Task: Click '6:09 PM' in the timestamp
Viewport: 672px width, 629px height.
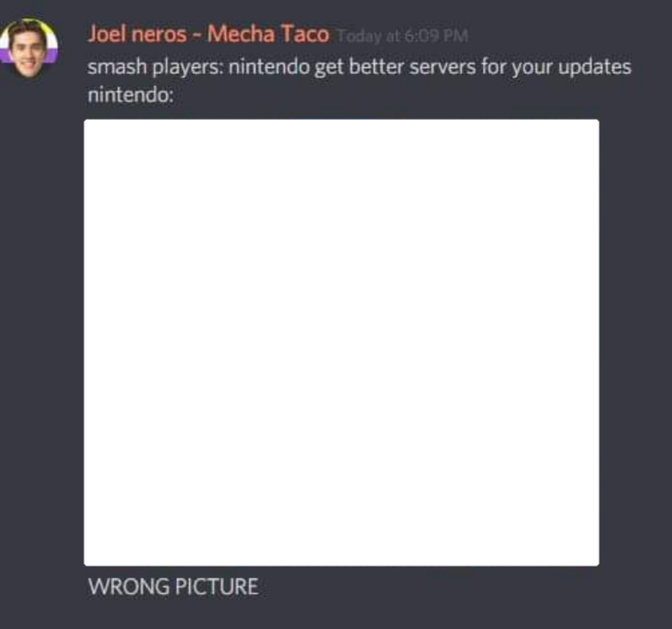Action: coord(436,36)
